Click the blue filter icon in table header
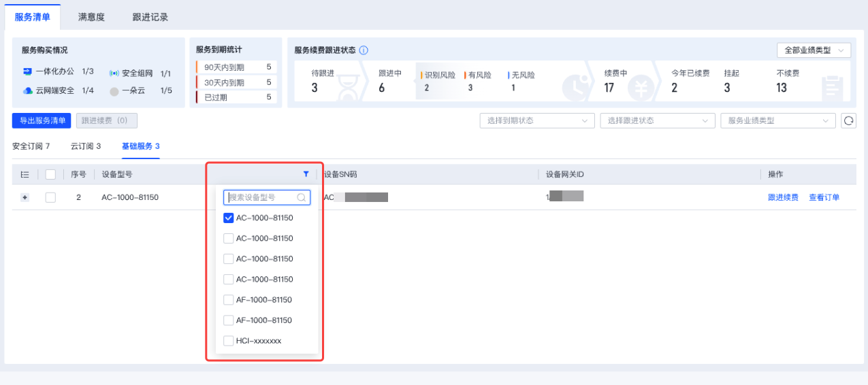The image size is (868, 385). [x=306, y=175]
